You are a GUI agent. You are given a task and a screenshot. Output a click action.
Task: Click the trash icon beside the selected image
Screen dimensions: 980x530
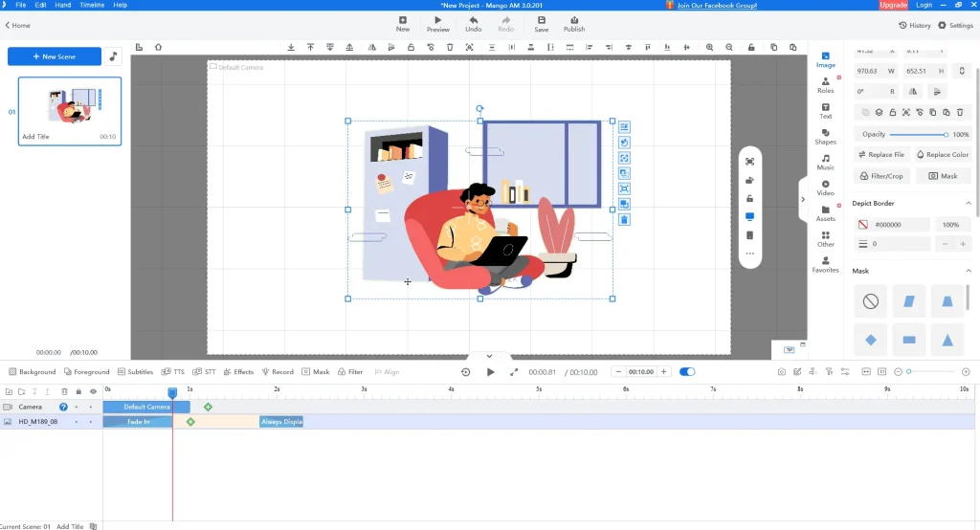(624, 220)
